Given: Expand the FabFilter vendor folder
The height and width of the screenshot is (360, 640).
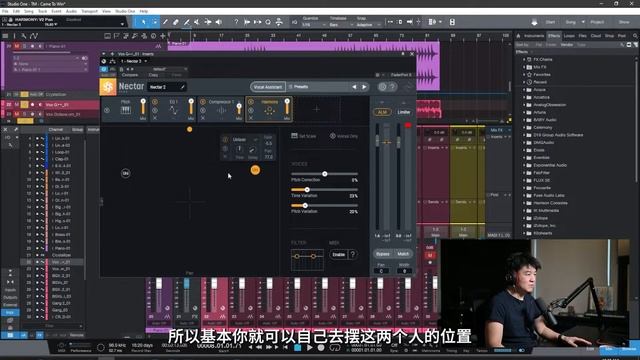Looking at the screenshot, I should 524,173.
